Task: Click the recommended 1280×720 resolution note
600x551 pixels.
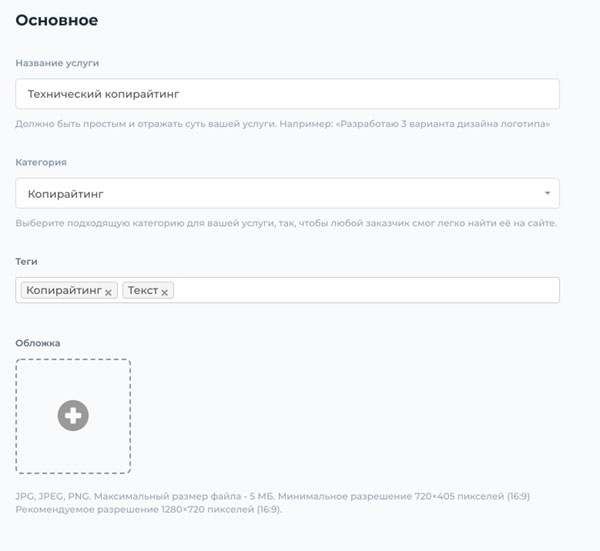Action: coord(148,510)
